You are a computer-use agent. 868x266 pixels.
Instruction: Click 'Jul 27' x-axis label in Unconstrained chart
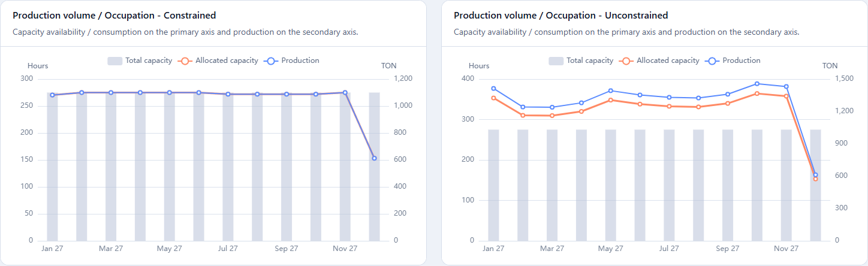669,248
